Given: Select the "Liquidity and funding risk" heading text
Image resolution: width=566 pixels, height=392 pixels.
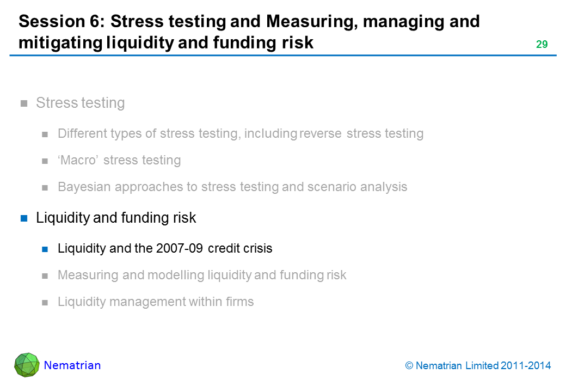Looking at the screenshot, I should pos(115,218).
